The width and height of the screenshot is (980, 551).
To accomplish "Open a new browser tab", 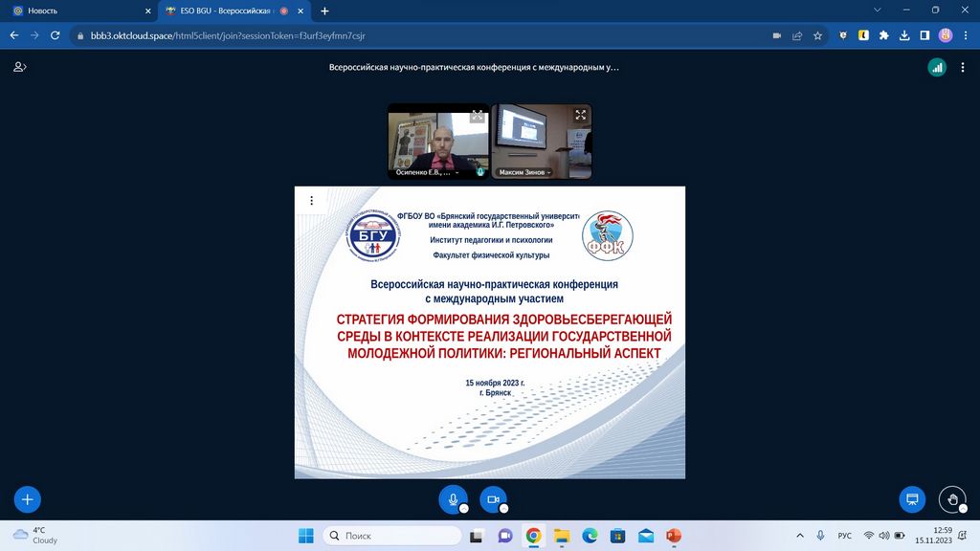I will tap(324, 11).
